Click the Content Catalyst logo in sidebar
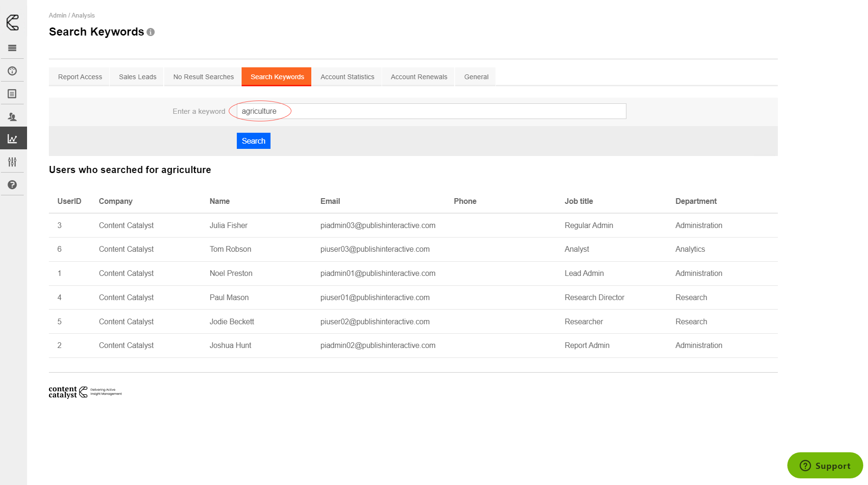The height and width of the screenshot is (485, 868). 13,22
